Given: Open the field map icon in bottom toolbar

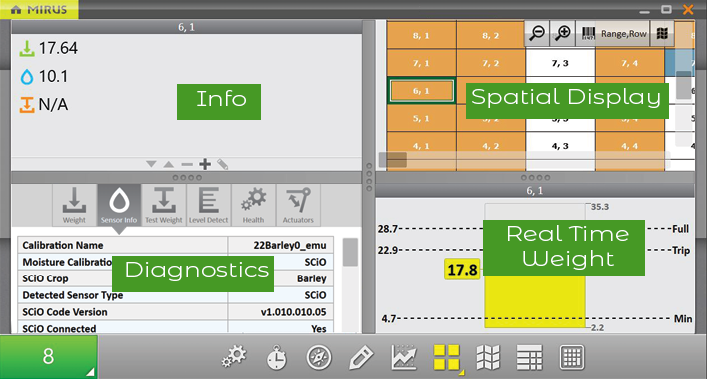Looking at the screenshot, I should pos(488,357).
